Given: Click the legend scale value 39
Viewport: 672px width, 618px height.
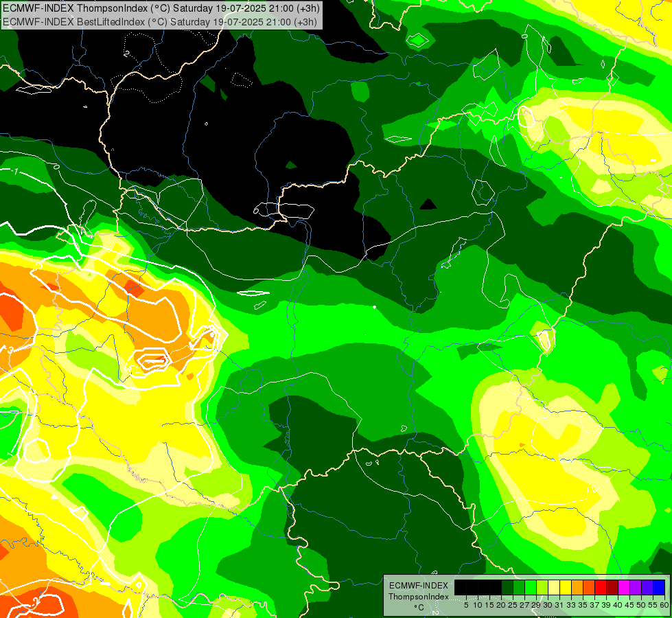Looking at the screenshot, I should point(606,605).
